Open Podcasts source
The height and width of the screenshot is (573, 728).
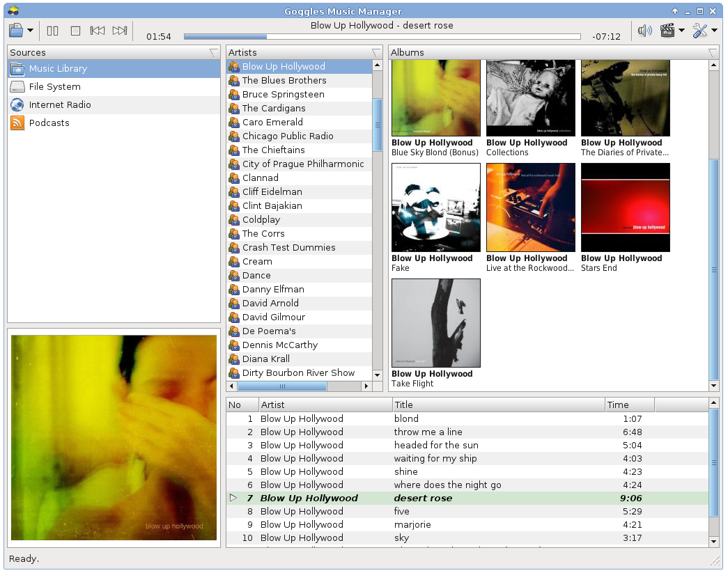coord(49,123)
